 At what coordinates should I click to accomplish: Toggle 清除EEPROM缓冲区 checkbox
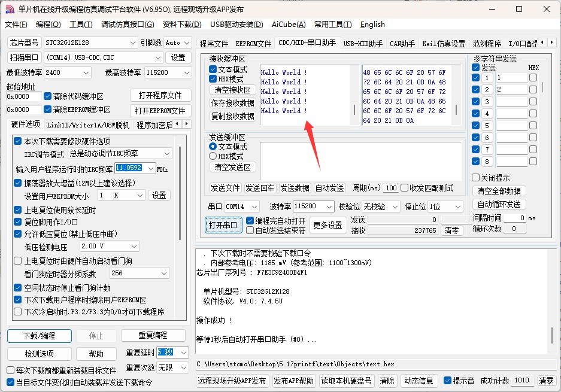click(47, 110)
